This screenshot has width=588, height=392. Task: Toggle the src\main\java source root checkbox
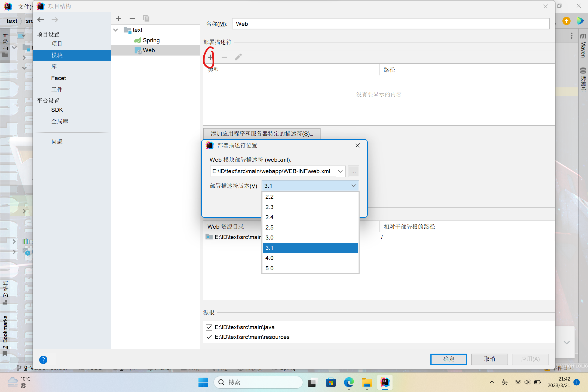pyautogui.click(x=209, y=327)
